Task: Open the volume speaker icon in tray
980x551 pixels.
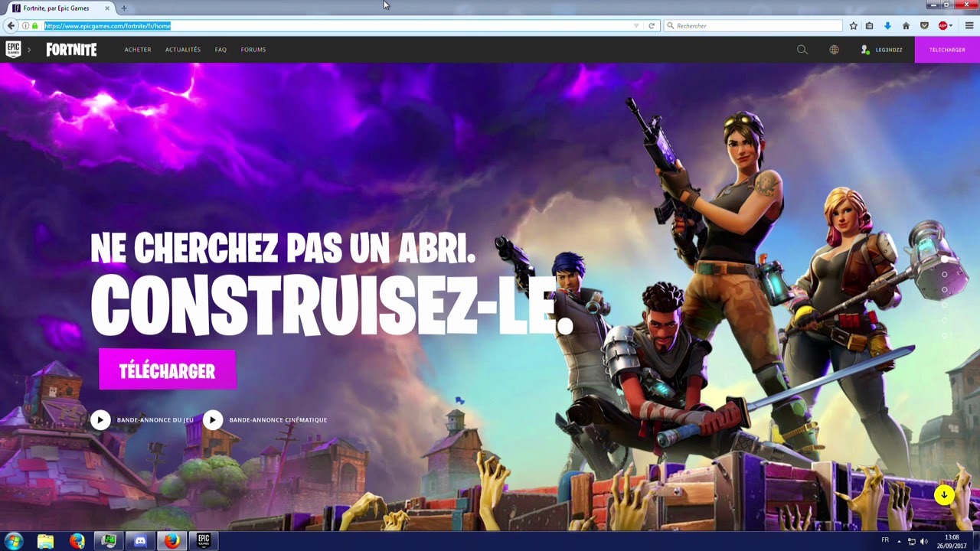Action: click(924, 541)
